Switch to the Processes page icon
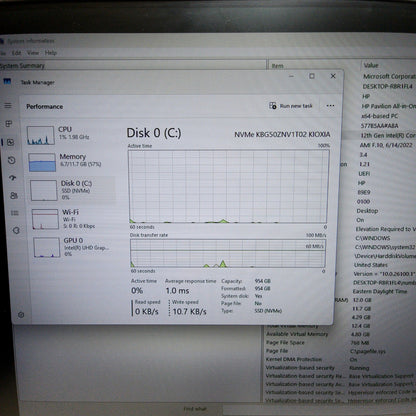 tap(9, 124)
